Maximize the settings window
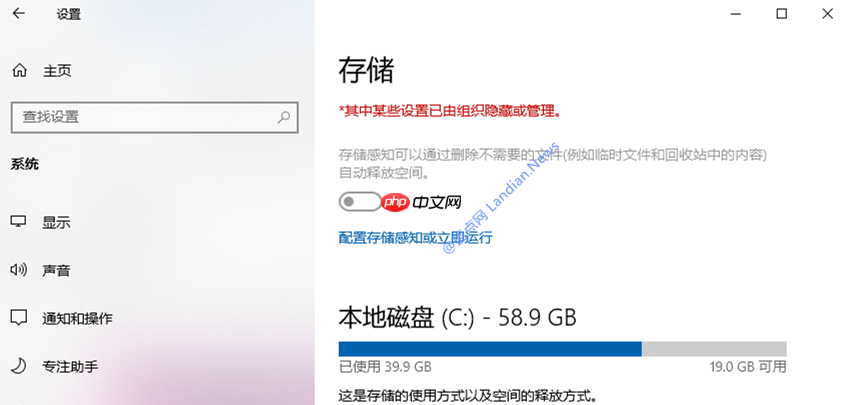The image size is (843, 405). tap(781, 14)
